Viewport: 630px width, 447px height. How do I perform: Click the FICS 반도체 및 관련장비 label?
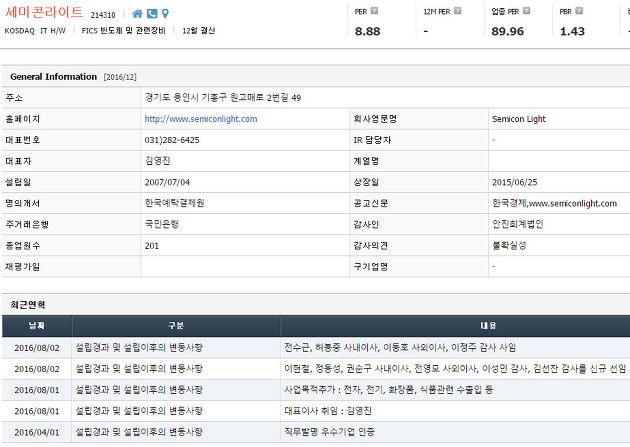click(123, 31)
